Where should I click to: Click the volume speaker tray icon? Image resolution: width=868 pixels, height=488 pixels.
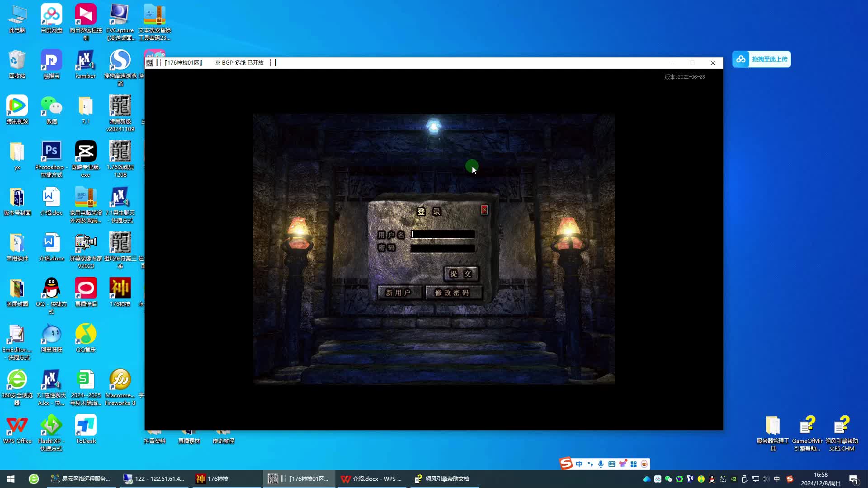point(766,479)
